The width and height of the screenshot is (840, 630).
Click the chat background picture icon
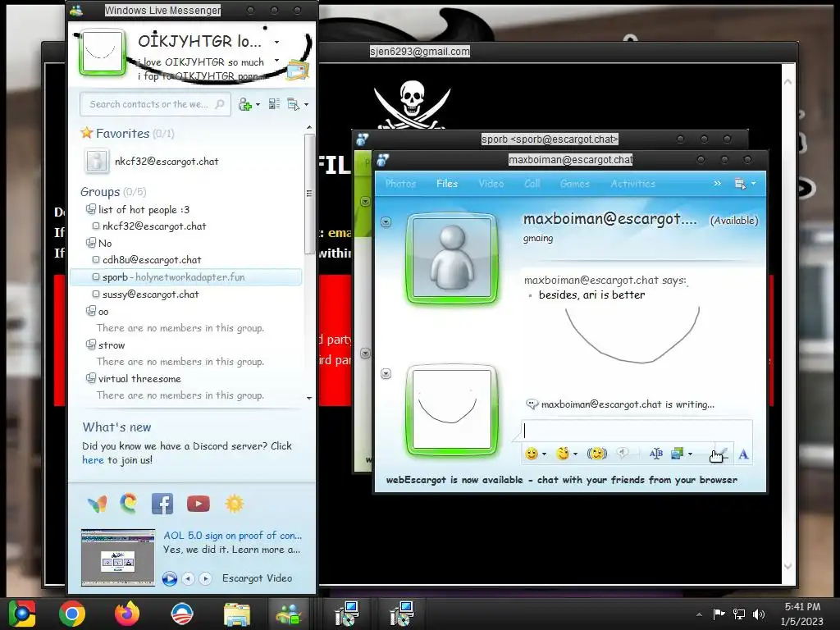point(678,454)
